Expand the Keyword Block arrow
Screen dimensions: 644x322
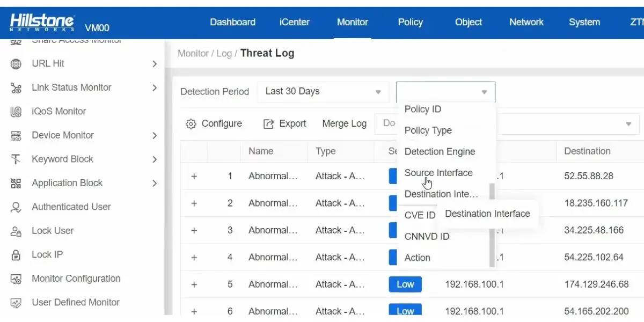pyautogui.click(x=155, y=159)
